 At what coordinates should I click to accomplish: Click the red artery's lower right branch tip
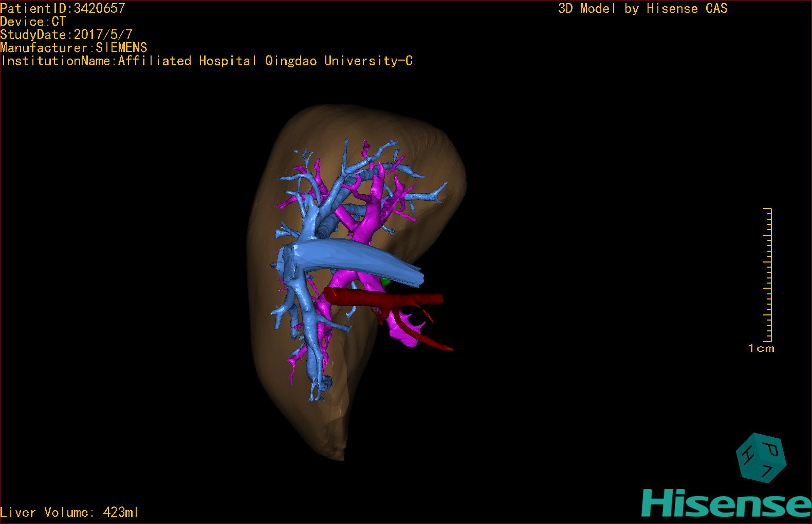[x=448, y=349]
